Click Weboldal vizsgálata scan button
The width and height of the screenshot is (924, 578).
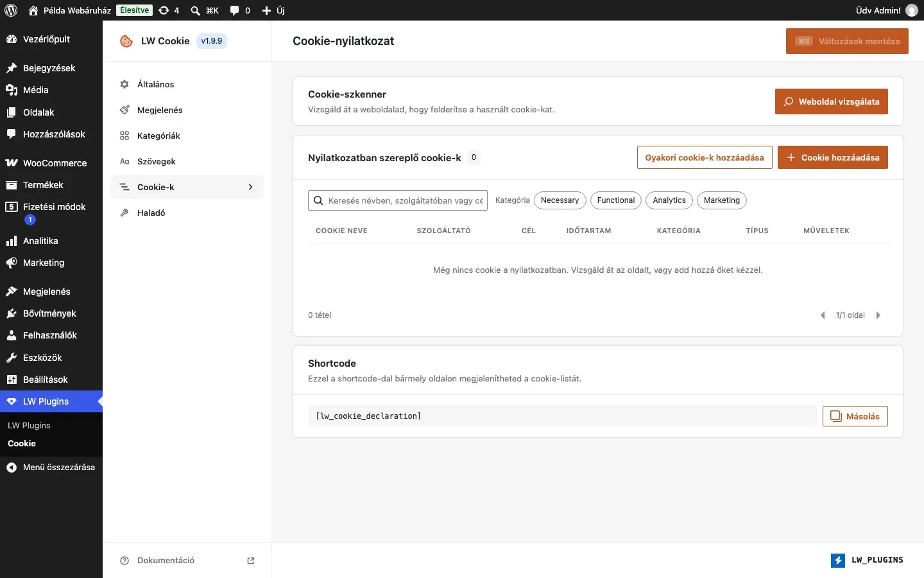(x=832, y=101)
